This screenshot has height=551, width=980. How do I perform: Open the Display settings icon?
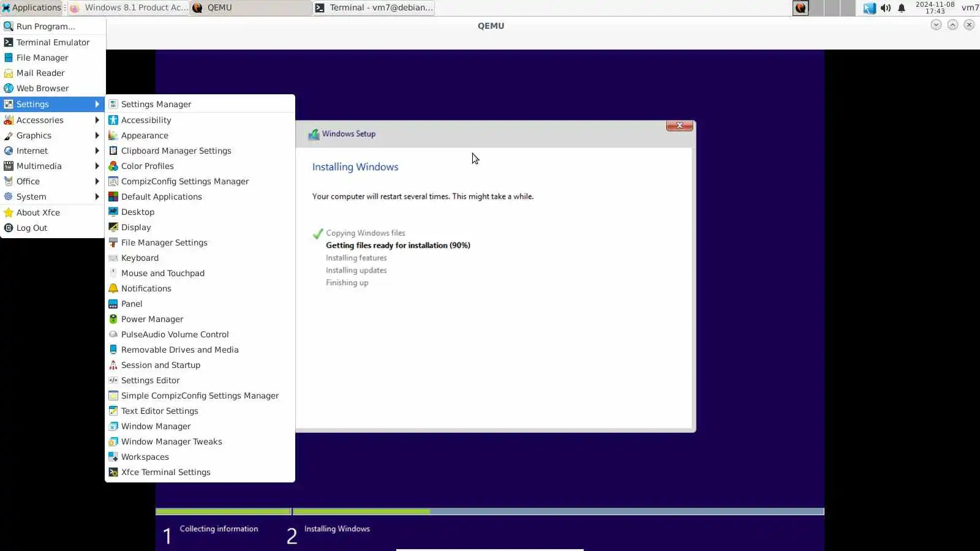pyautogui.click(x=113, y=227)
